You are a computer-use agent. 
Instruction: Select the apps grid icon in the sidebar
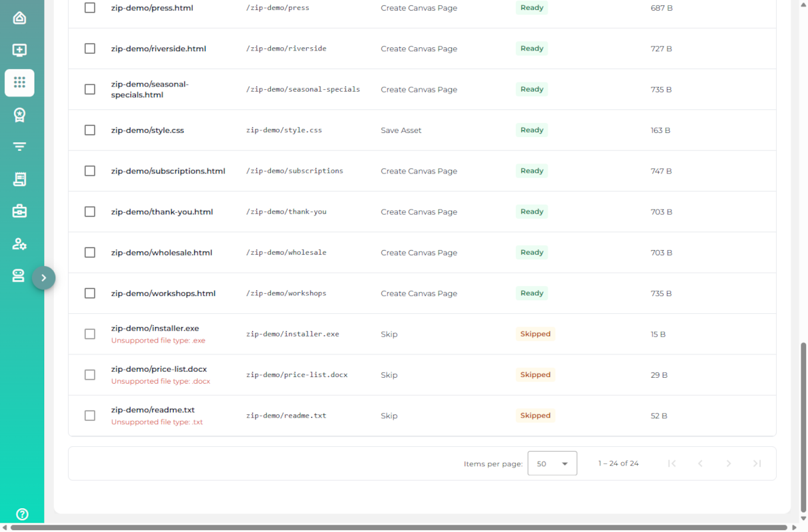19,82
